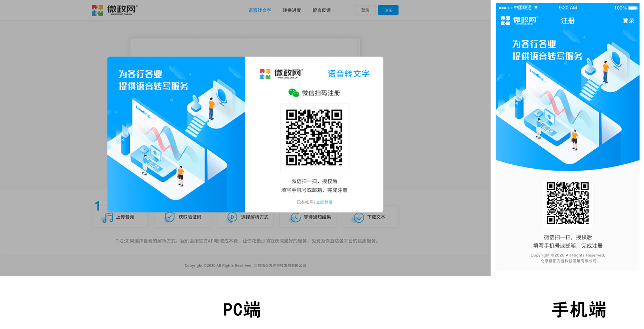Follow the 立即登录 link in dialog
644x329 pixels.
click(x=324, y=202)
